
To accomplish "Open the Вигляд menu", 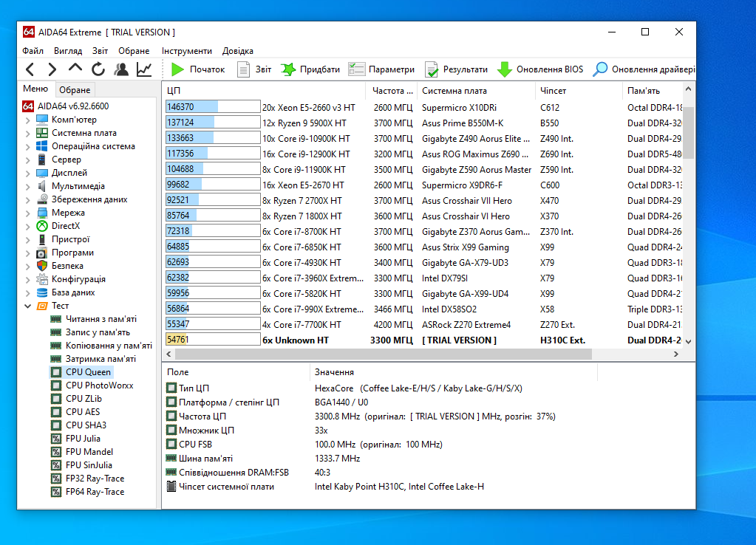I will click(x=68, y=51).
